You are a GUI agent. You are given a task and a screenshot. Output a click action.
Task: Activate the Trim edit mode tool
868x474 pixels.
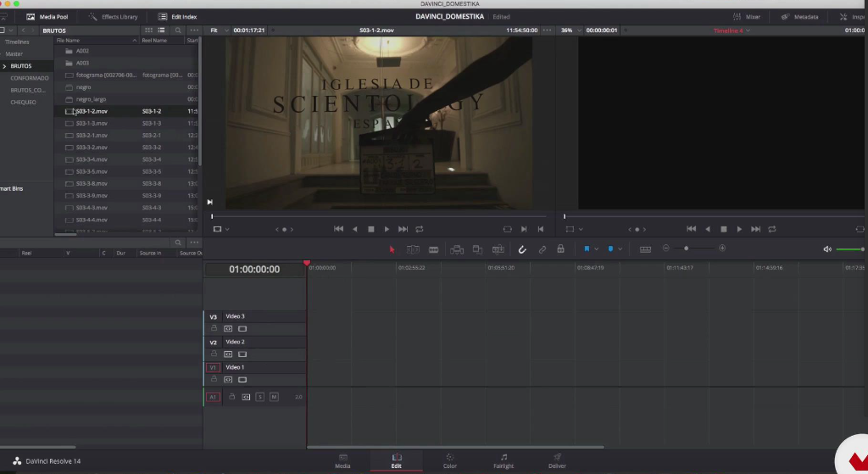click(413, 250)
